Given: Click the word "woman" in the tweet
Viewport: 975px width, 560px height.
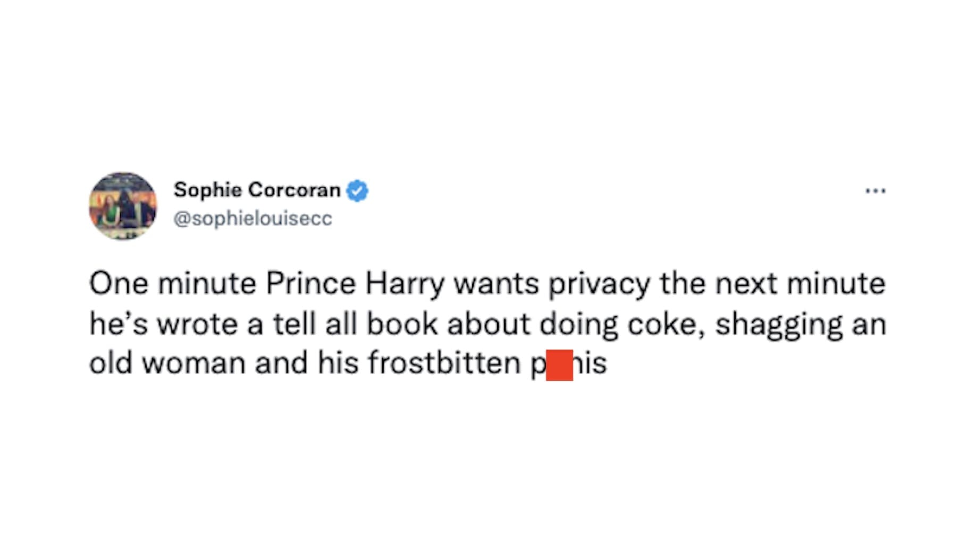Looking at the screenshot, I should 194,364.
